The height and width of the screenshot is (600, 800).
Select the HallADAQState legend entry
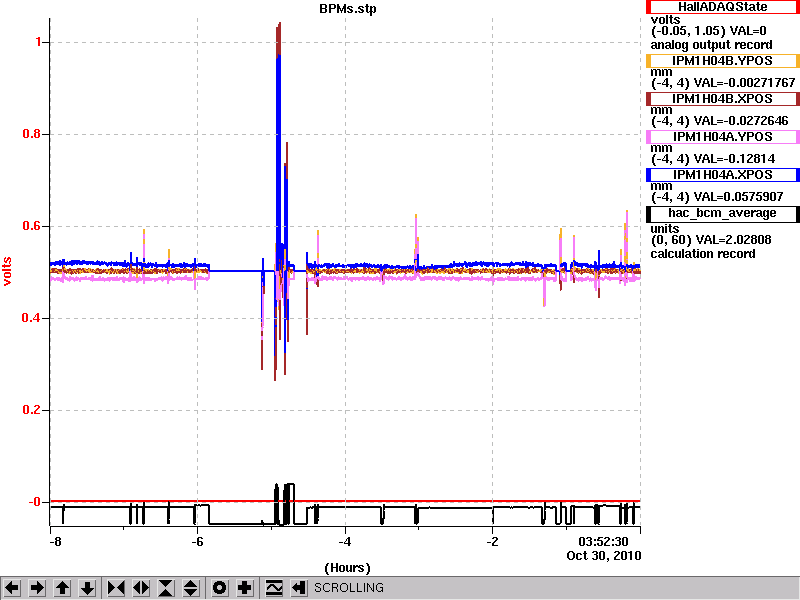point(722,7)
